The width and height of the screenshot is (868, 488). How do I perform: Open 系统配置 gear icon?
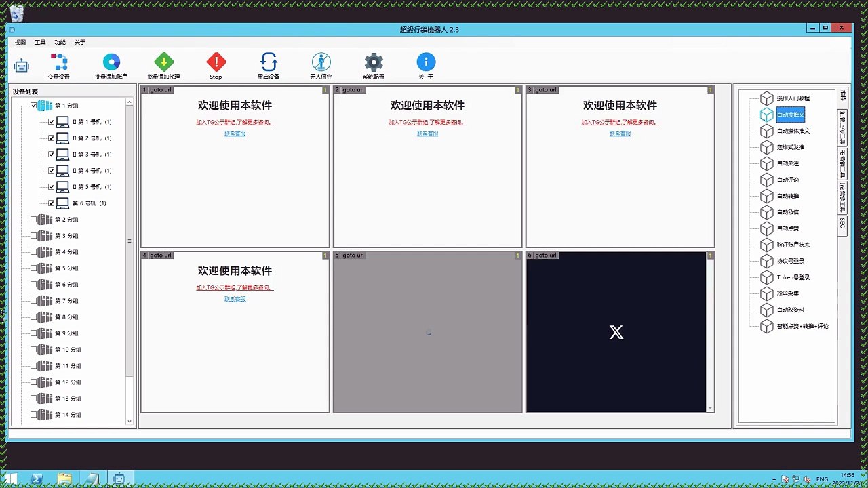pos(374,62)
